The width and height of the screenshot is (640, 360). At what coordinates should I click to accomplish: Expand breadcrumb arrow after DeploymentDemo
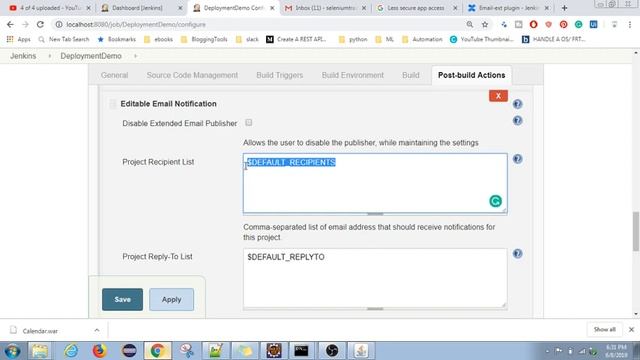tap(135, 56)
